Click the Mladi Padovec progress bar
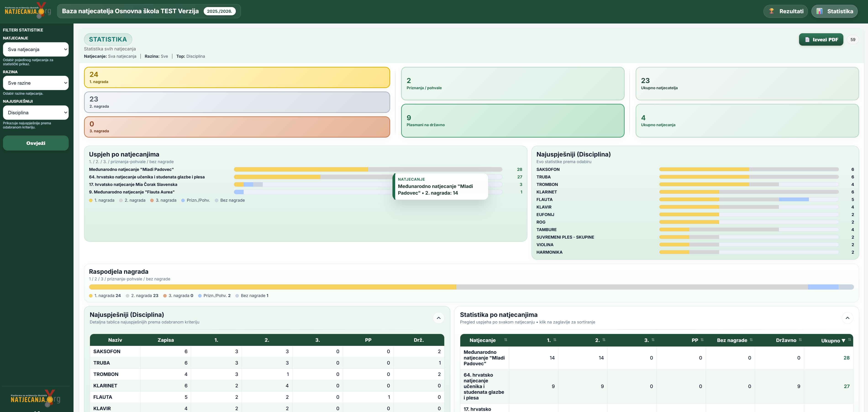This screenshot has height=412, width=868. [368, 170]
